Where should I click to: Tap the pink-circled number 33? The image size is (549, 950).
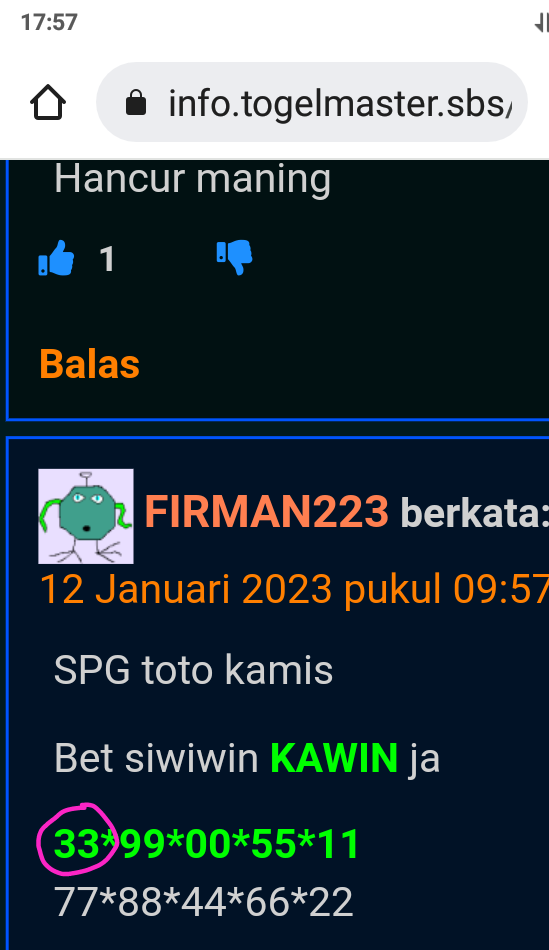76,844
